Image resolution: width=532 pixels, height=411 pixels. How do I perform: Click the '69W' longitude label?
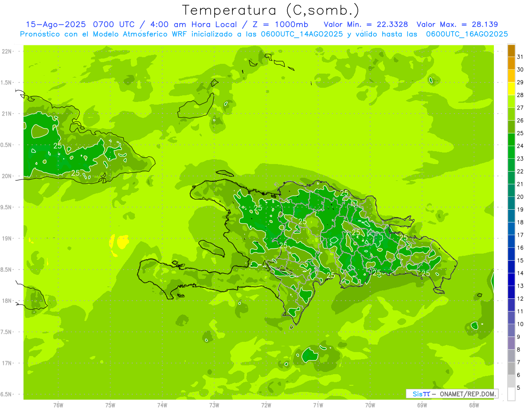click(422, 405)
